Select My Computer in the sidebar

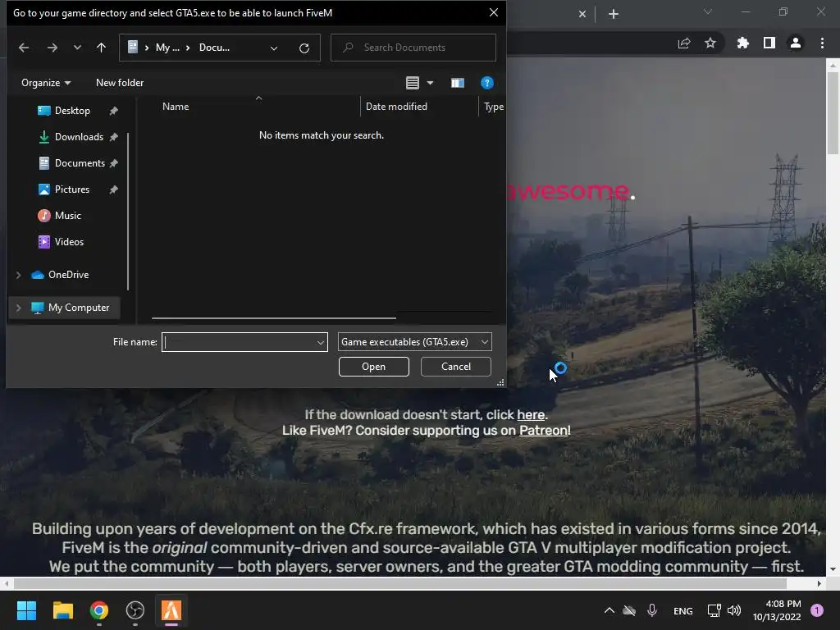point(78,308)
